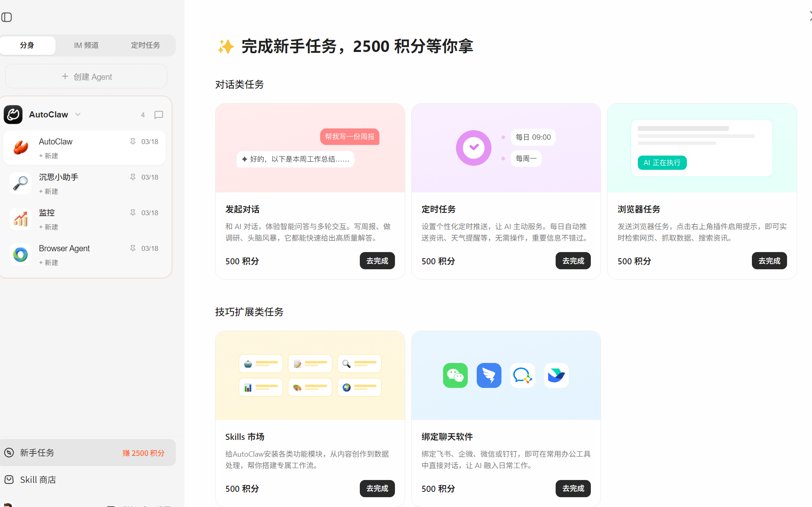Select the 沉思小助手 agent name
The image size is (812, 507).
[58, 177]
